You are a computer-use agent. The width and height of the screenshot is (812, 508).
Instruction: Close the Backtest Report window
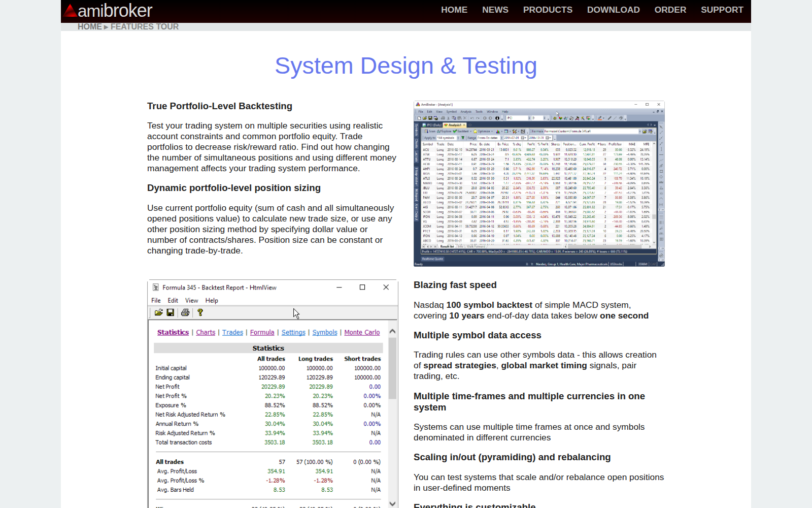click(x=386, y=287)
